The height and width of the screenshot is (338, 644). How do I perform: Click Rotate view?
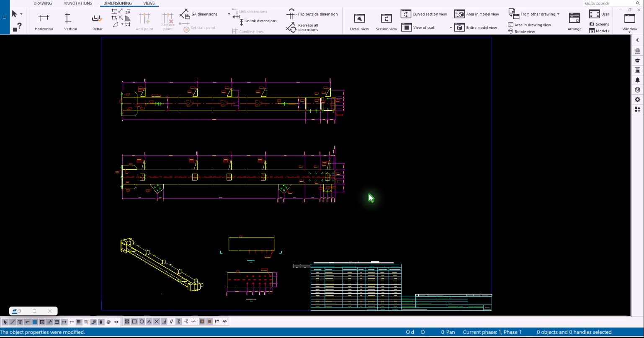point(521,31)
